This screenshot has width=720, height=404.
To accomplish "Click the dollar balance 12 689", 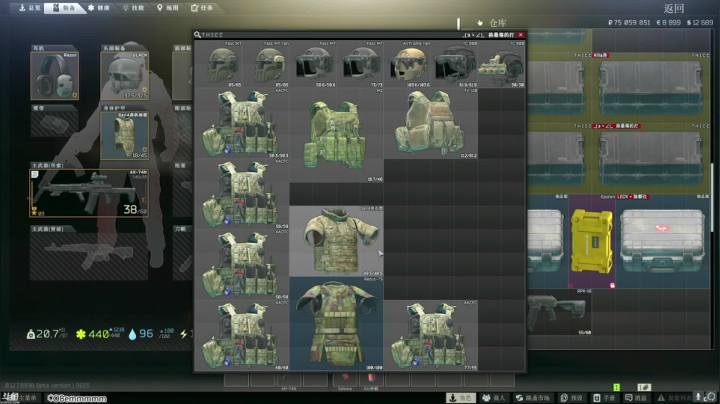I will coord(700,22).
